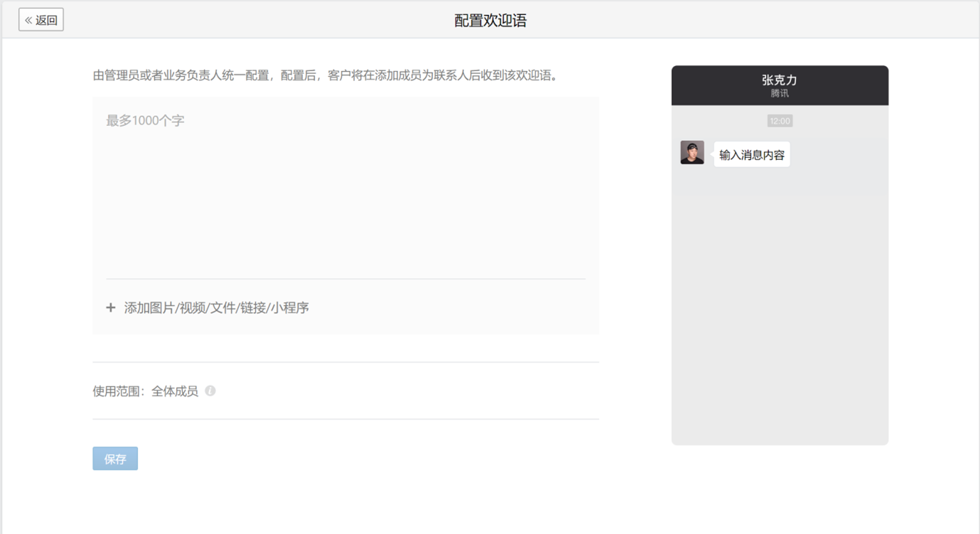
Task: Click the 返回 back button
Action: coord(41,20)
